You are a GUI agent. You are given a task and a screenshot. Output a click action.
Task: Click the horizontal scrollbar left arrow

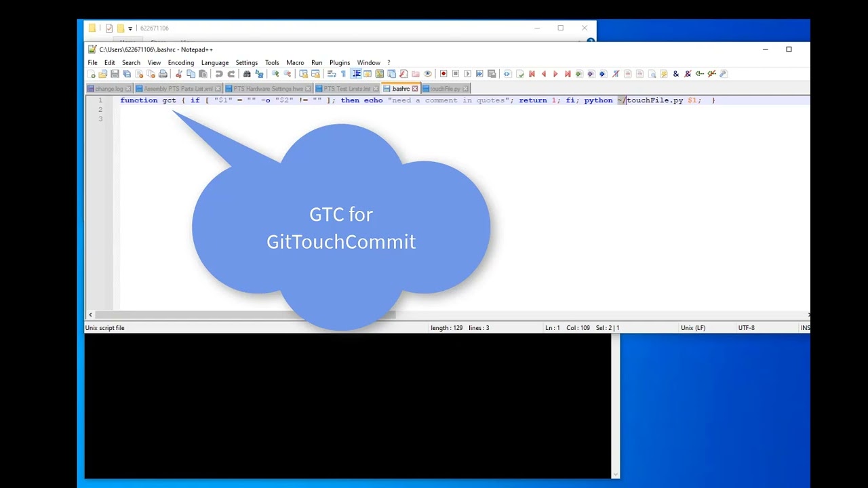(90, 315)
